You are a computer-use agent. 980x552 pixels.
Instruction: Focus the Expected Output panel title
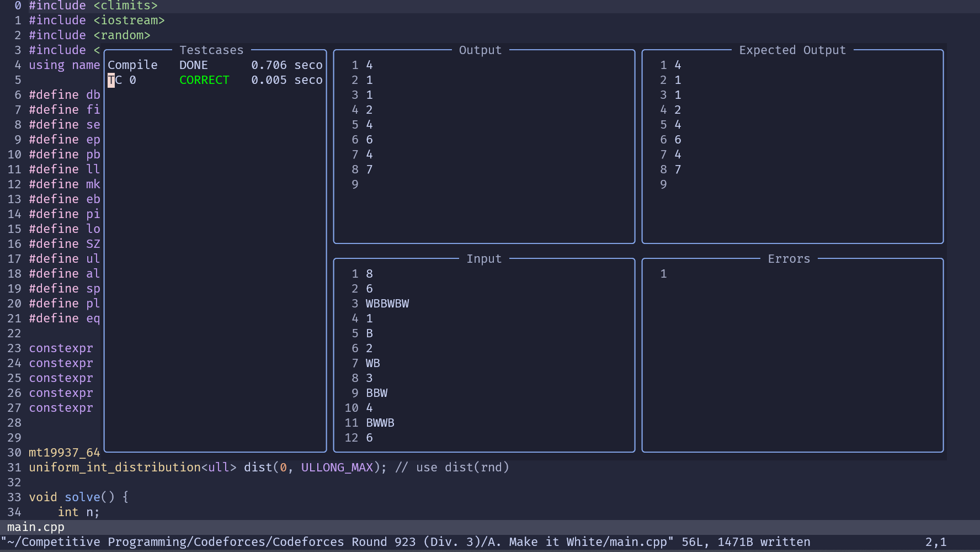click(x=792, y=50)
